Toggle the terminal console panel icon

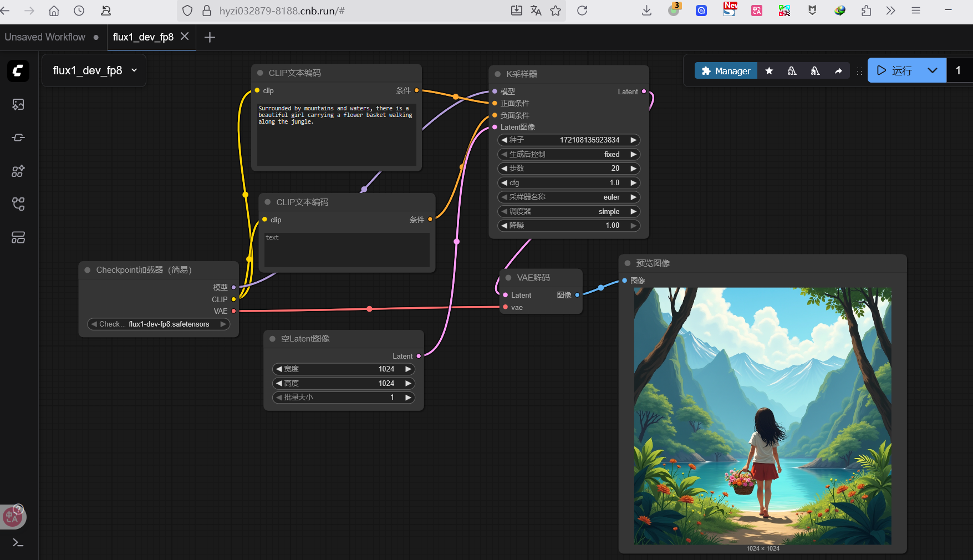(x=18, y=543)
